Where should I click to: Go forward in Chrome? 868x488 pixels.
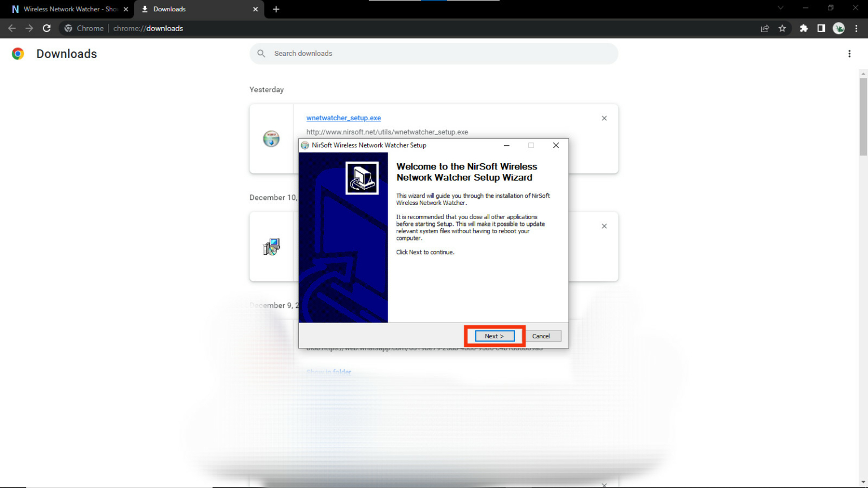click(x=29, y=28)
